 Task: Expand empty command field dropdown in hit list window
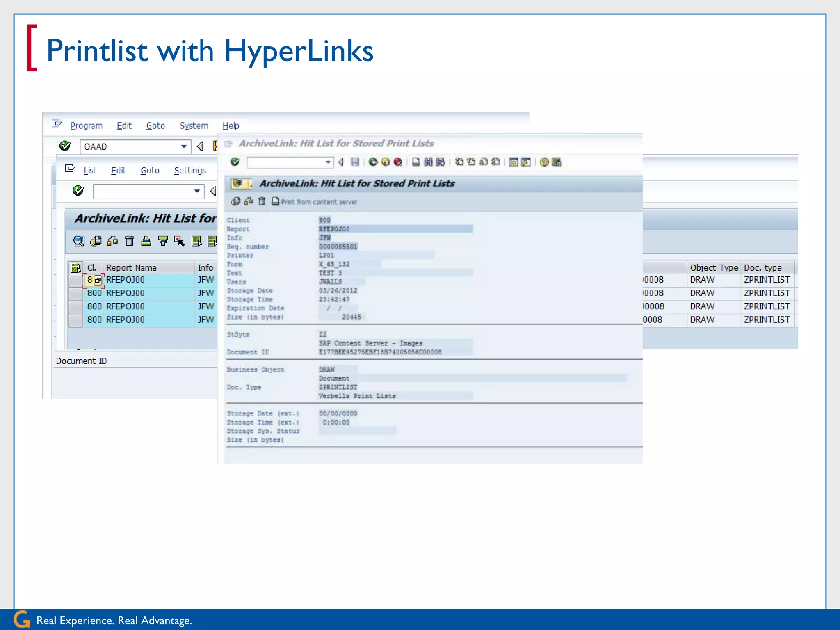point(197,191)
